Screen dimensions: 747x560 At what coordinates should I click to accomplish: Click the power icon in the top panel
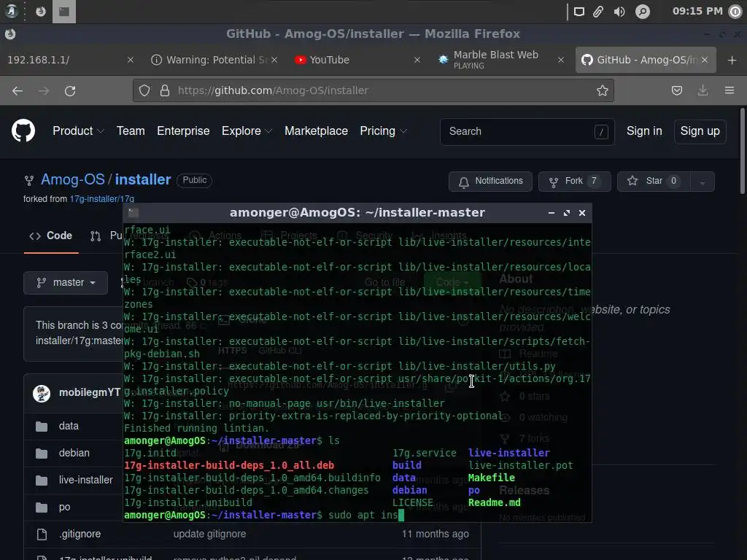[736, 12]
